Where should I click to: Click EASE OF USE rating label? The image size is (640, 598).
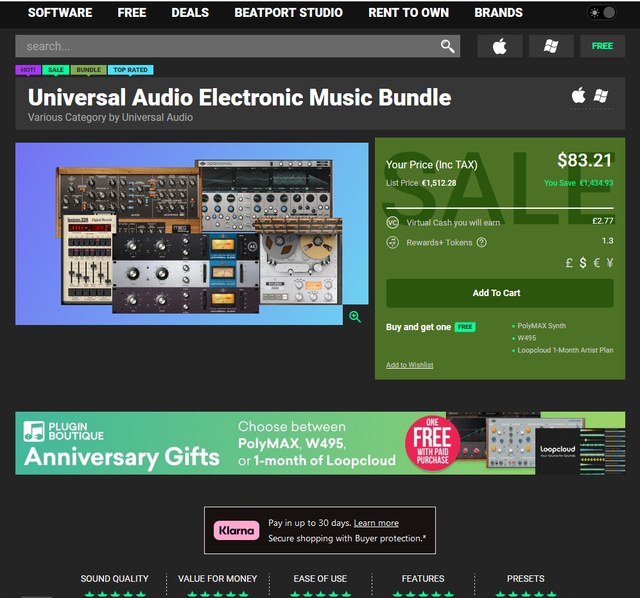pyautogui.click(x=320, y=579)
